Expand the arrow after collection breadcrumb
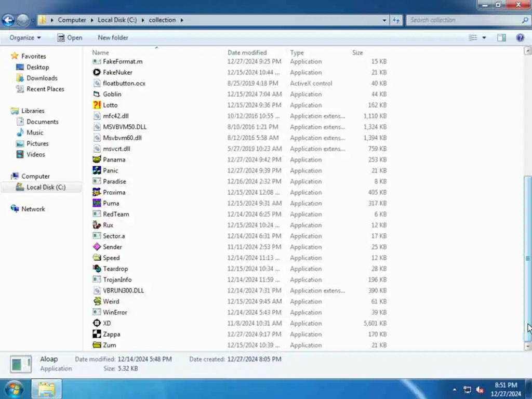This screenshot has height=399, width=532. pos(182,20)
